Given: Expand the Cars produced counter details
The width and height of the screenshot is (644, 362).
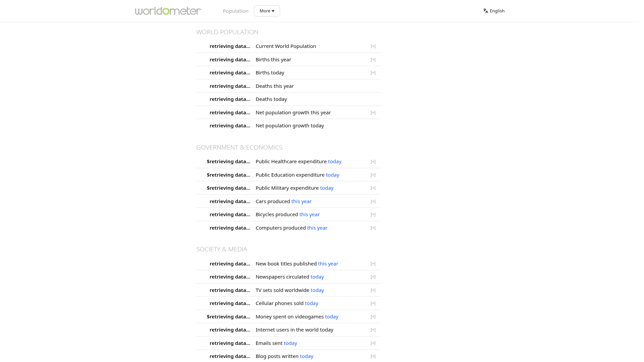Looking at the screenshot, I should [x=373, y=201].
